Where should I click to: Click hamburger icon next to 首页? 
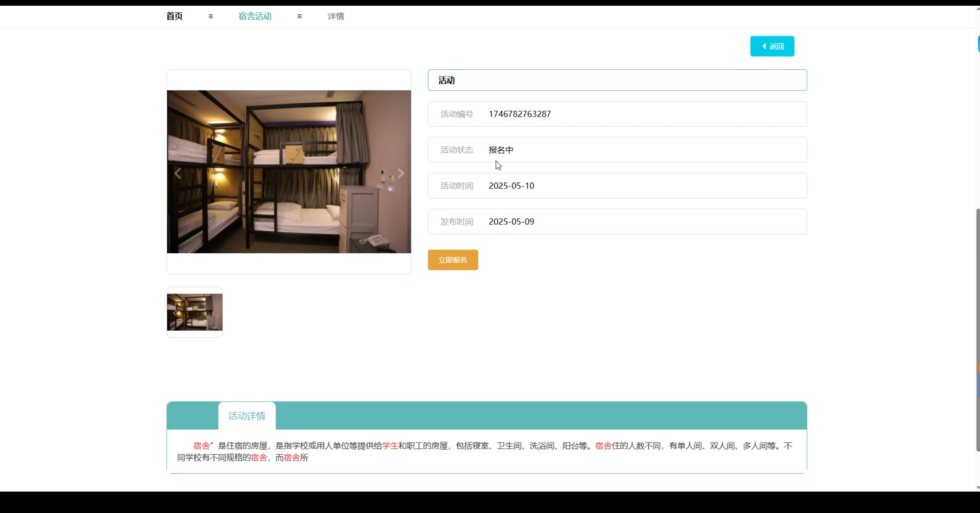pyautogui.click(x=210, y=16)
